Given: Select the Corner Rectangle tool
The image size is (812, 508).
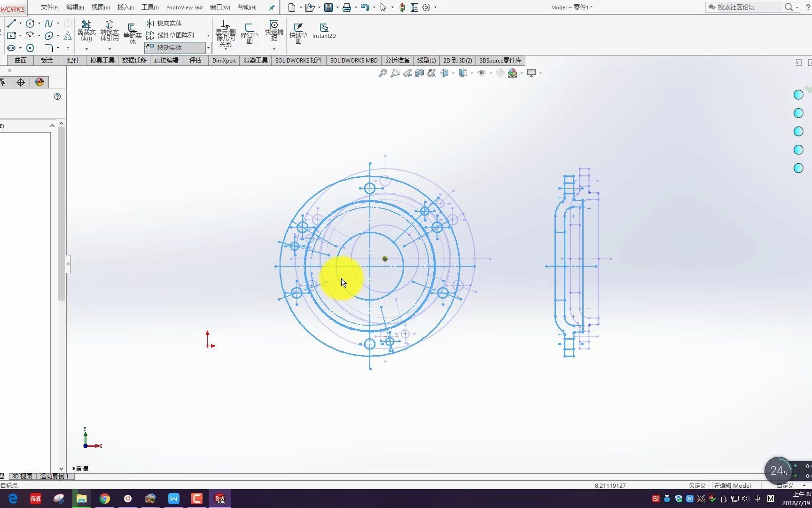Looking at the screenshot, I should (11, 35).
